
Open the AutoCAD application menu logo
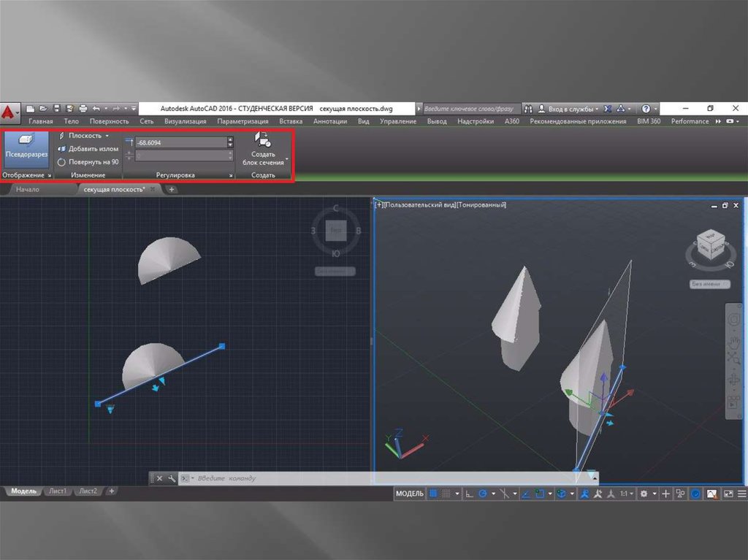click(x=9, y=112)
